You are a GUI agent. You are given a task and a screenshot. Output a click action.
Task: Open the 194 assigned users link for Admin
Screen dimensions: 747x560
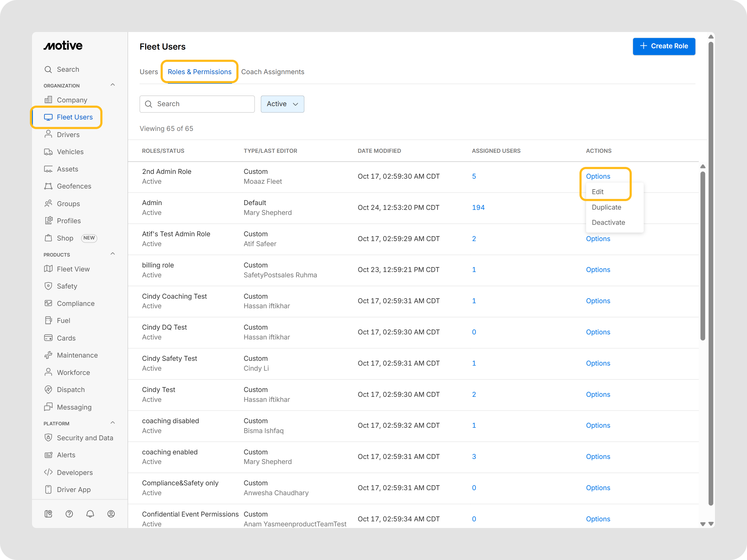(478, 207)
